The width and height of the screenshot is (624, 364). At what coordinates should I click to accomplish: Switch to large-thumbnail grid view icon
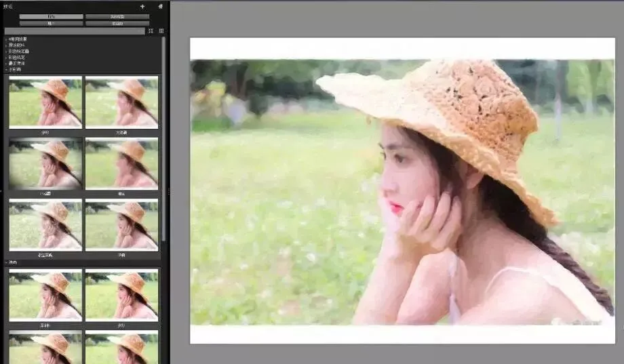coord(151,31)
